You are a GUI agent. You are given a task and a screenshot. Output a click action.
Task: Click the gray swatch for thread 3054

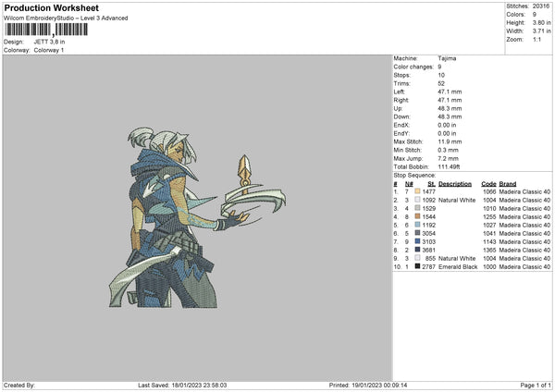[x=417, y=233]
